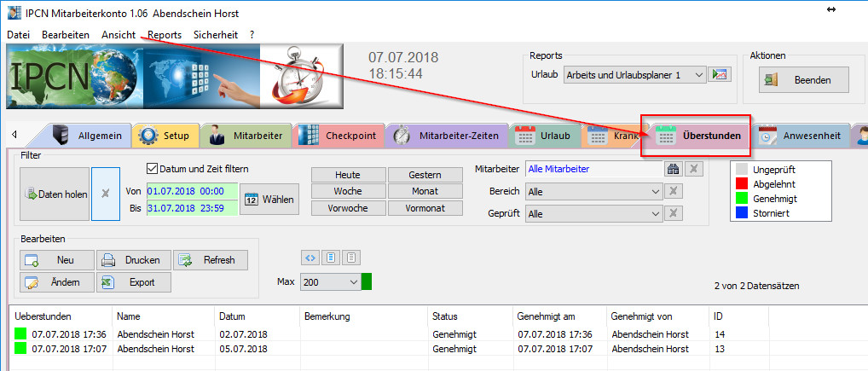The height and width of the screenshot is (371, 868).
Task: Click the Drucken print button
Action: pos(133,259)
